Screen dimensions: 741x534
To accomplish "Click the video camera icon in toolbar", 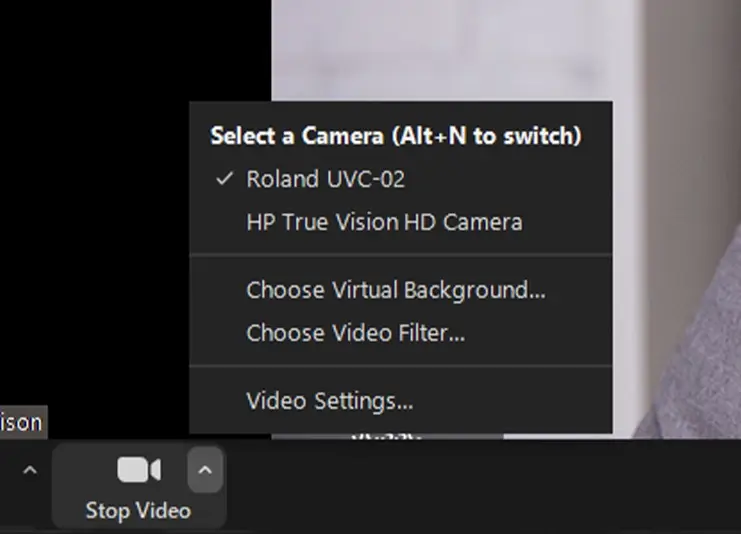I will coord(138,470).
